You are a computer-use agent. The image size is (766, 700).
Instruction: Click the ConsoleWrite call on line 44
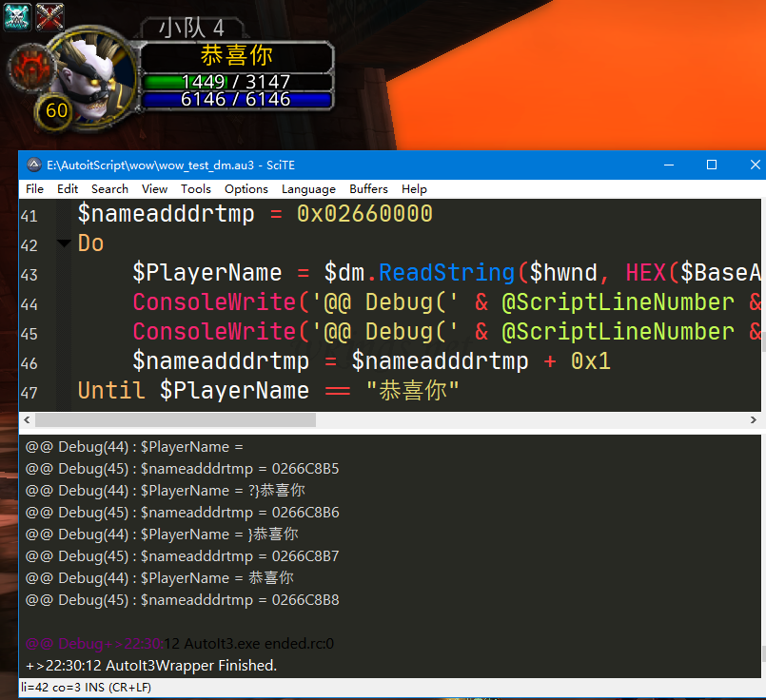click(214, 302)
